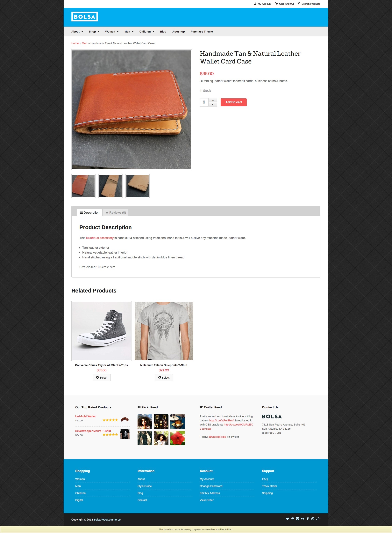Open the Flickr icon in the footer
Image resolution: width=392 pixels, height=533 pixels.
point(303,519)
